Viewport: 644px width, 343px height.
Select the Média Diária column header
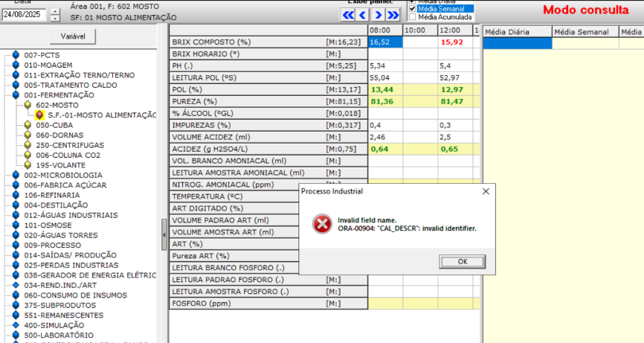click(x=517, y=32)
